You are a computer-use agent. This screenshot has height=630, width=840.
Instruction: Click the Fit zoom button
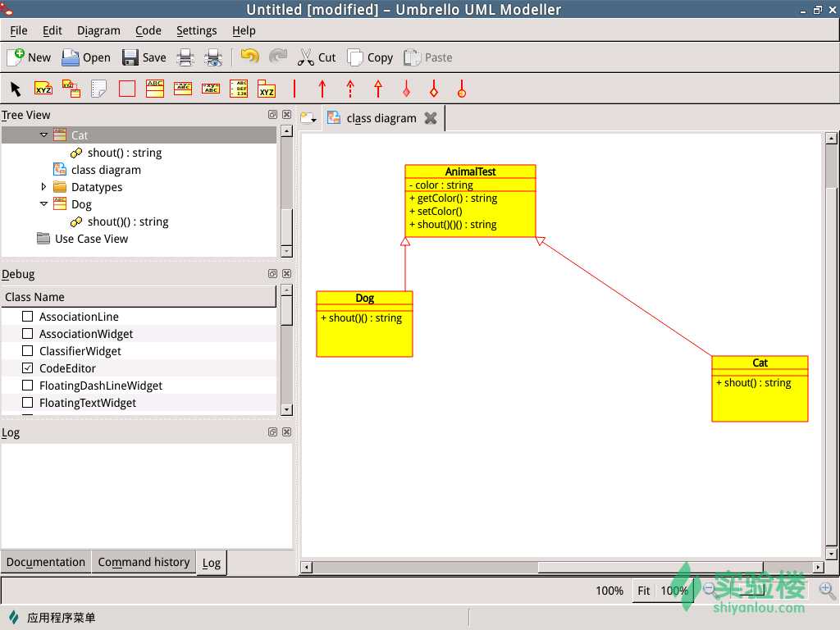point(643,591)
